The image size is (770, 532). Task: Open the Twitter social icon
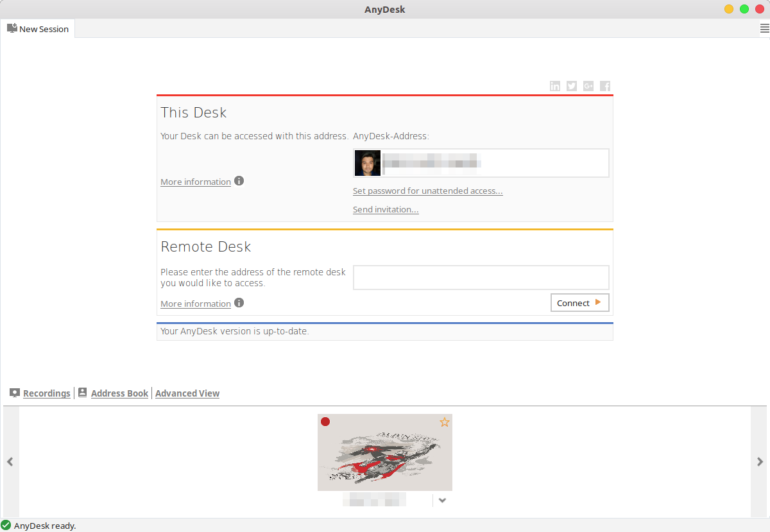[x=572, y=86]
